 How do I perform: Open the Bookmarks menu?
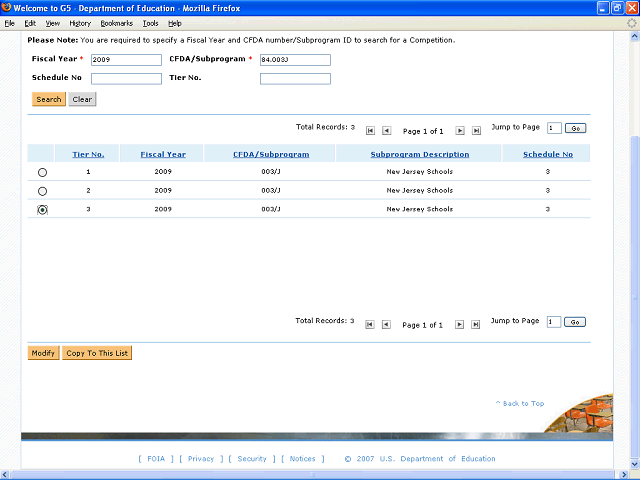(115, 23)
